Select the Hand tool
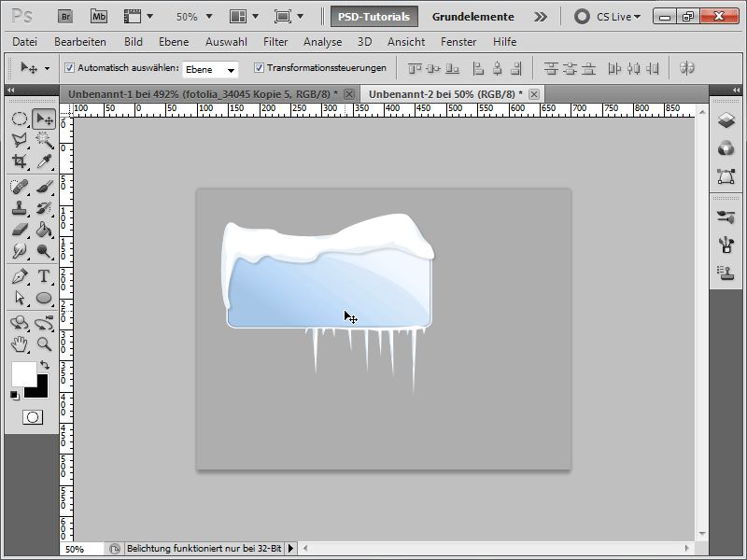This screenshot has width=747, height=560. click(x=19, y=343)
